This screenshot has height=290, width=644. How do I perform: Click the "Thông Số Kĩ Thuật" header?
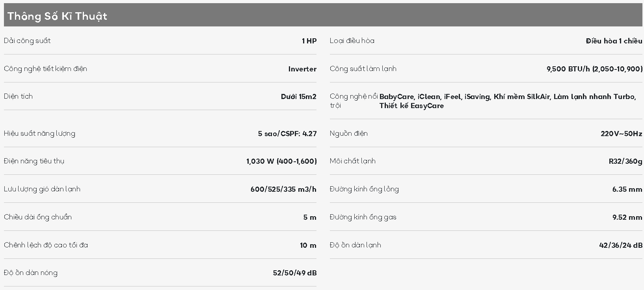pos(57,16)
